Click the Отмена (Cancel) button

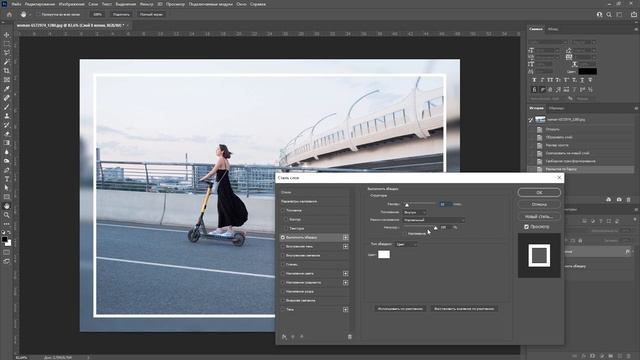point(539,204)
